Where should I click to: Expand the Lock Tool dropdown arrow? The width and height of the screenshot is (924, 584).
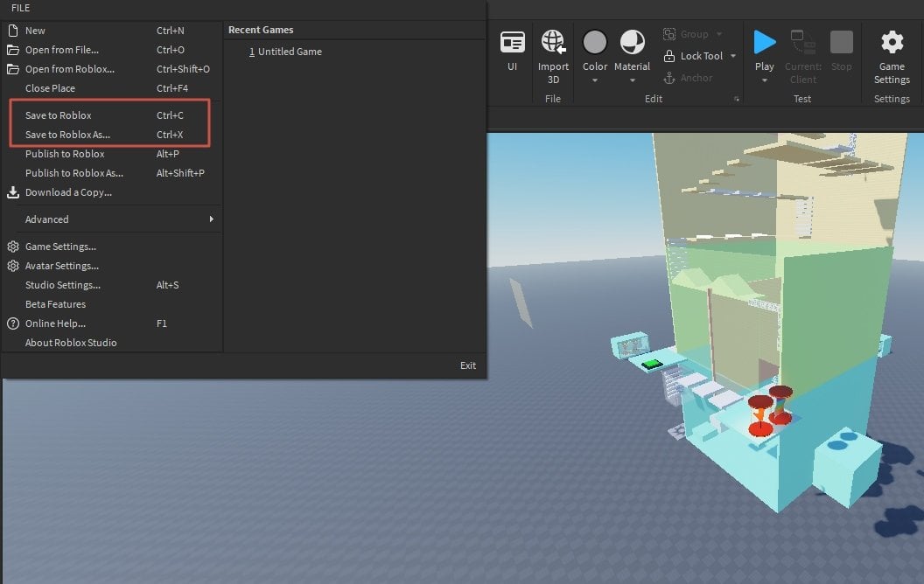(x=733, y=56)
